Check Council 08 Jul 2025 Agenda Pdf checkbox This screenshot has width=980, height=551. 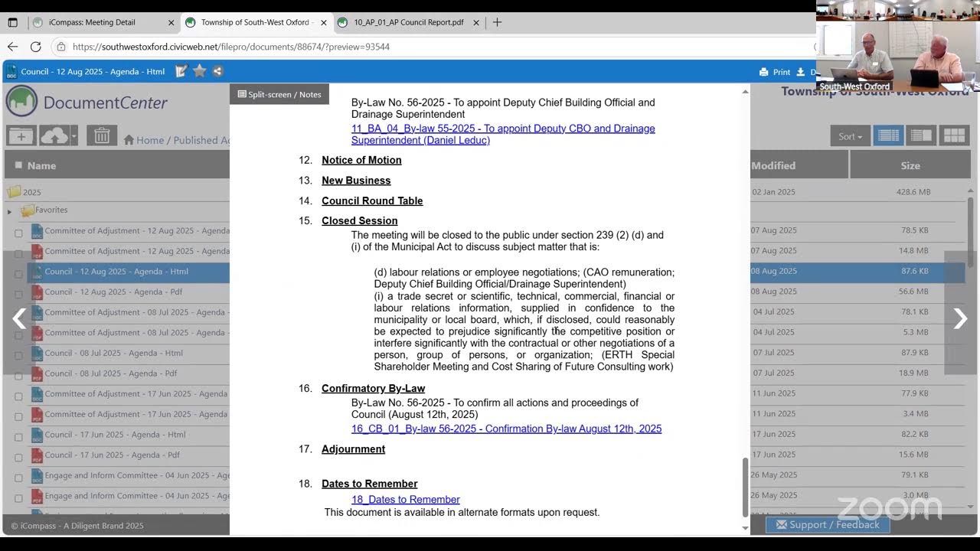coord(18,376)
